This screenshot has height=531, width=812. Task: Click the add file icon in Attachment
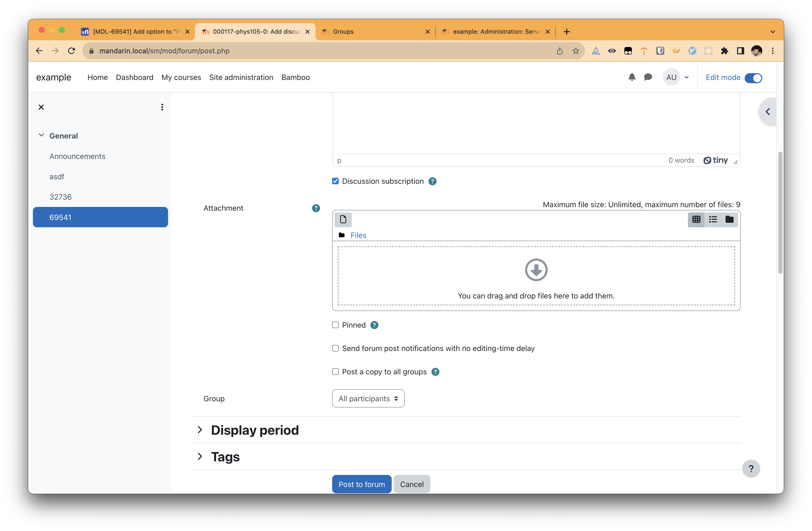tap(343, 219)
